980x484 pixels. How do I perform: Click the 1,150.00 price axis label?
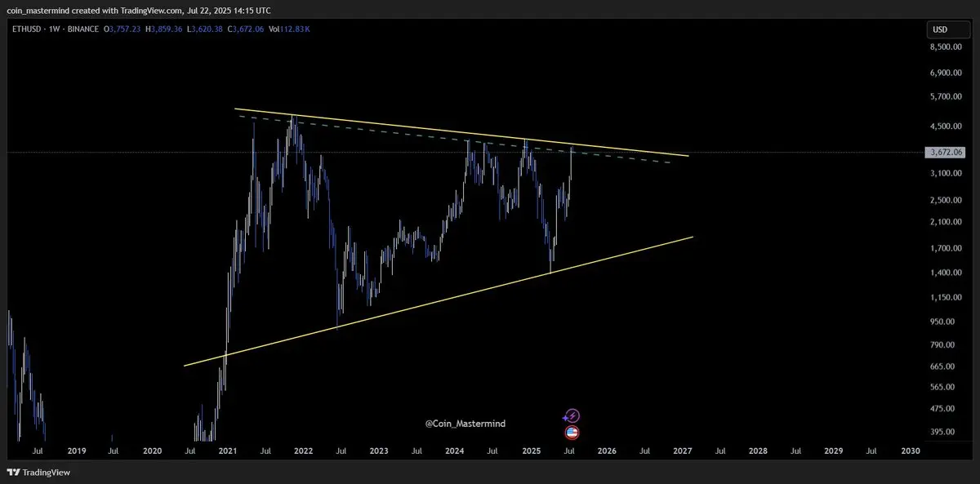[946, 297]
